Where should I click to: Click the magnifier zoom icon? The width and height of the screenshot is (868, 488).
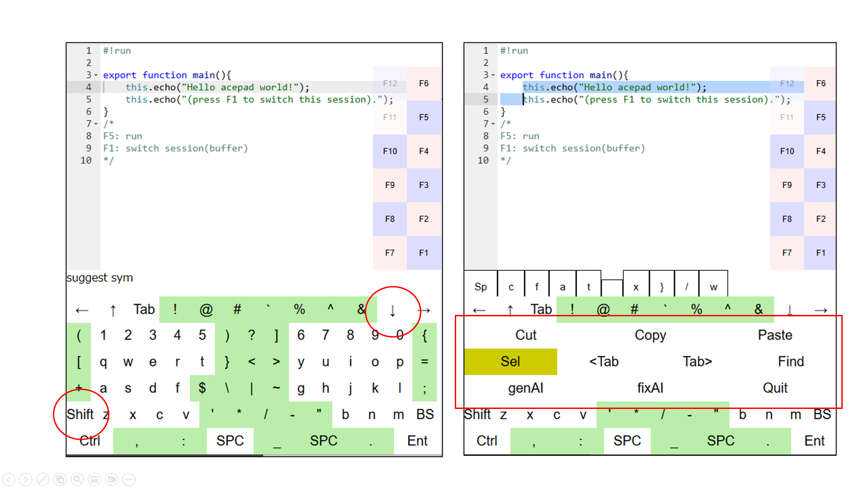click(x=77, y=479)
